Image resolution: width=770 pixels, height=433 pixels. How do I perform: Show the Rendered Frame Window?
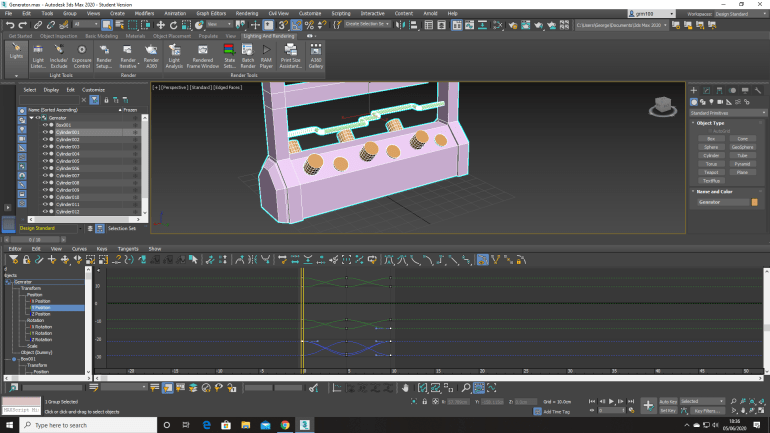click(x=202, y=56)
